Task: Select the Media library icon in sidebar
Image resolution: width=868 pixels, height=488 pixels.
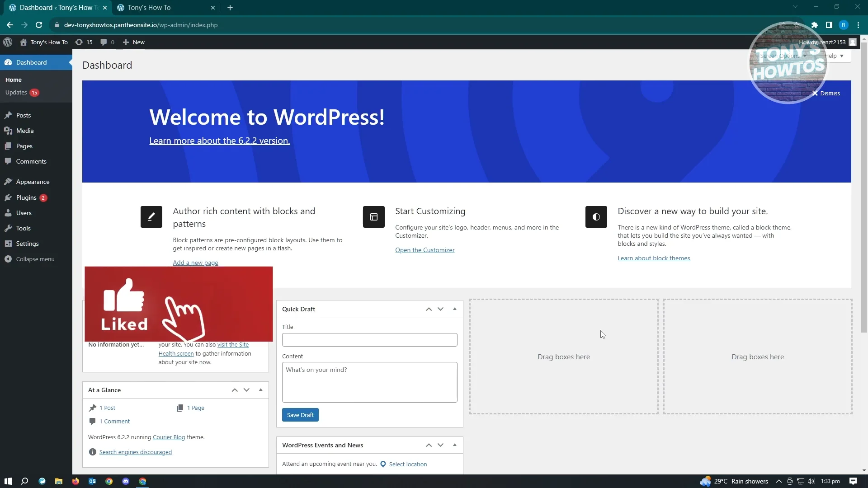Action: [9, 131]
